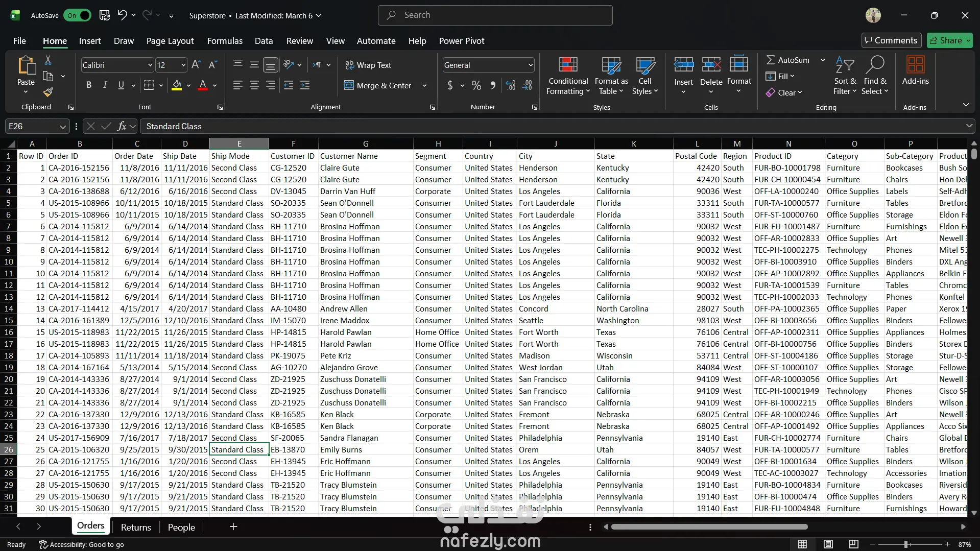Image resolution: width=980 pixels, height=551 pixels.
Task: Open the Comments pane
Action: (891, 40)
